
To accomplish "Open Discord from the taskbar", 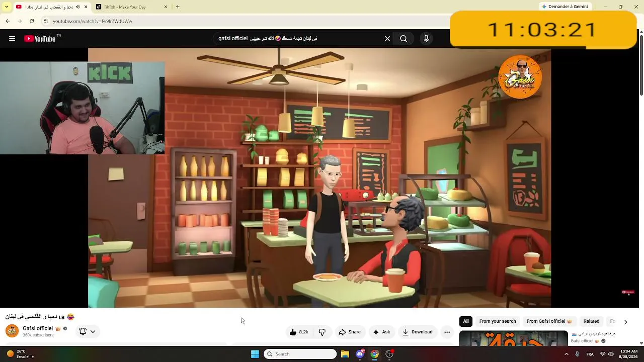I will coord(360,354).
